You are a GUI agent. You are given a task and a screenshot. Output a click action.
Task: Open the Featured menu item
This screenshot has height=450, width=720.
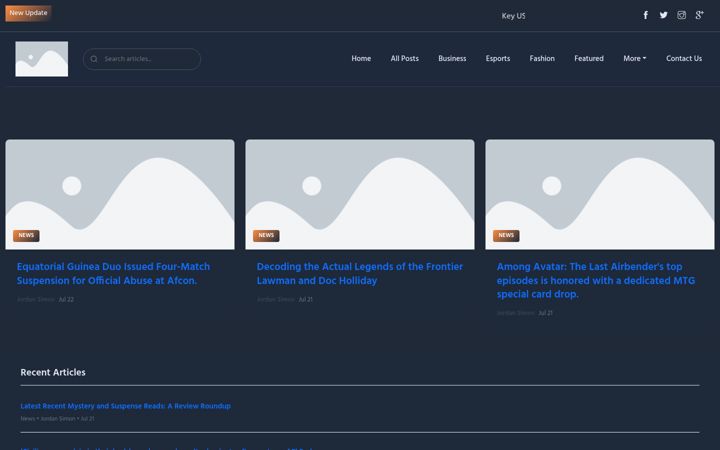coord(589,58)
